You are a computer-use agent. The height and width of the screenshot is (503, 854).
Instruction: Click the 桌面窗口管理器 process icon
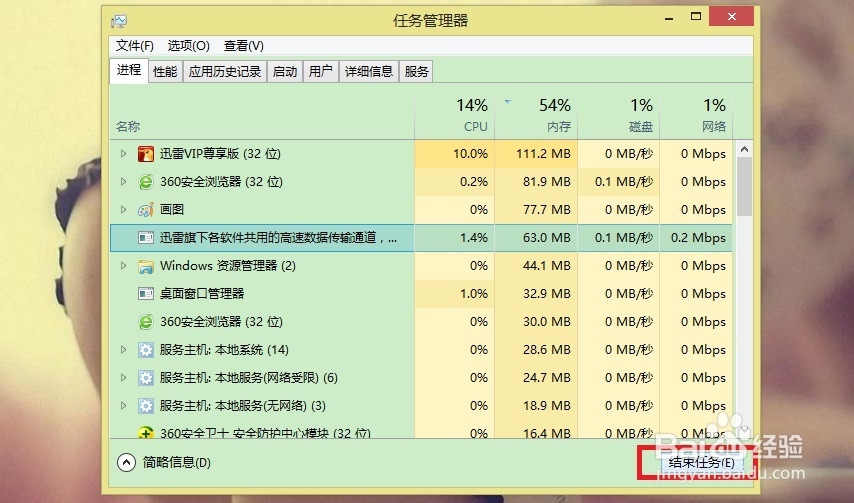(145, 294)
